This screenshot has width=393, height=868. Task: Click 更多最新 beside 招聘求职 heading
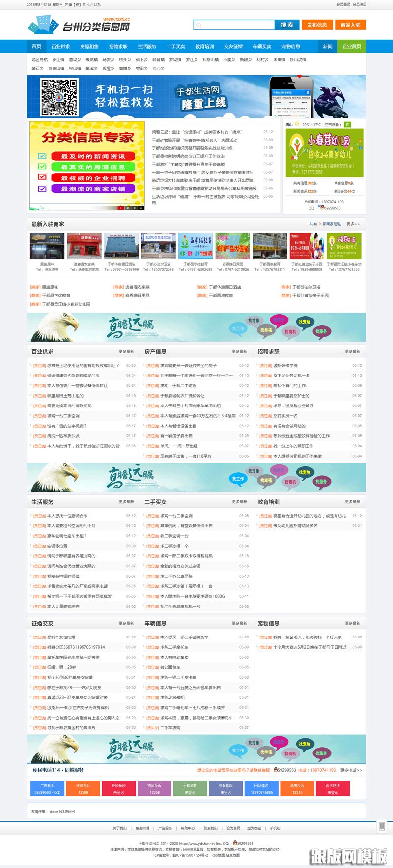[x=352, y=351]
